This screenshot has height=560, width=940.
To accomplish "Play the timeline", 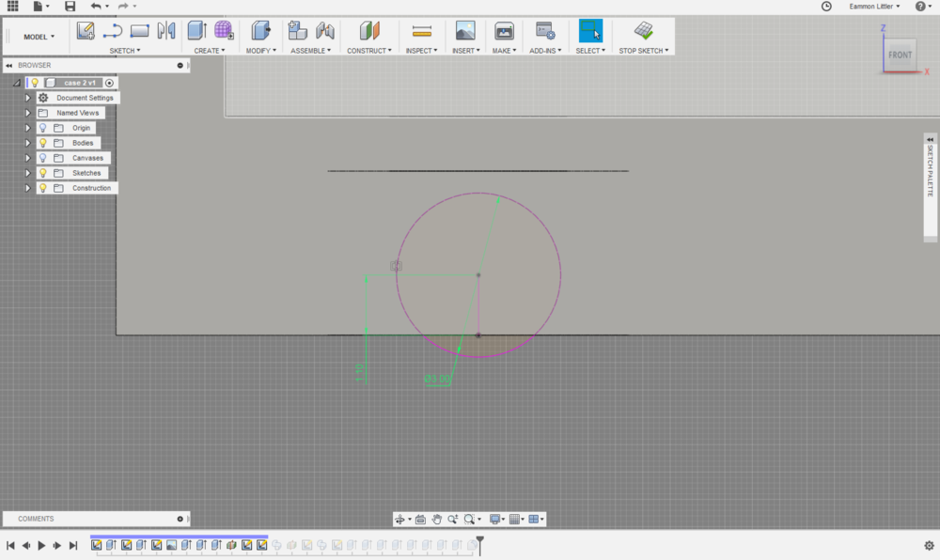I will click(41, 545).
